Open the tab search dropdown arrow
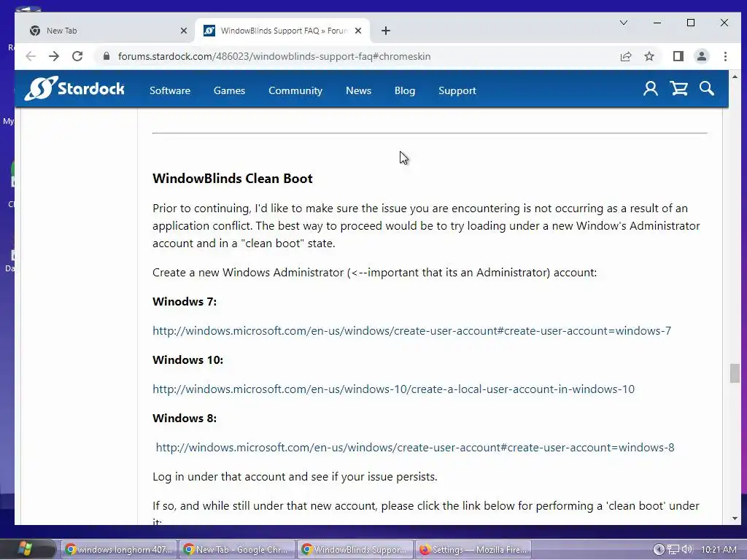 (623, 23)
